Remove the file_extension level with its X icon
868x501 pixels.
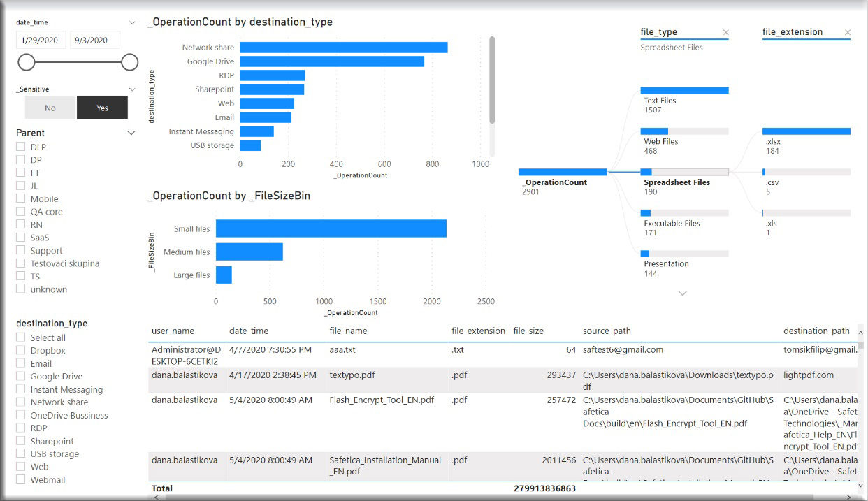tap(848, 32)
